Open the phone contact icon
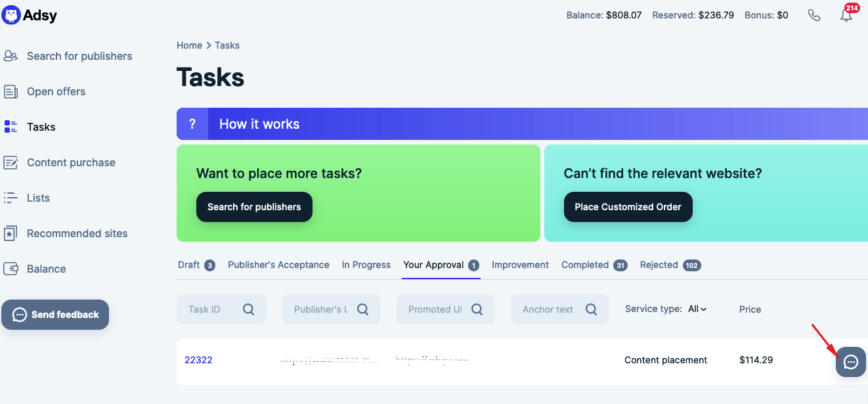Viewport: 868px width, 404px height. 814,15
